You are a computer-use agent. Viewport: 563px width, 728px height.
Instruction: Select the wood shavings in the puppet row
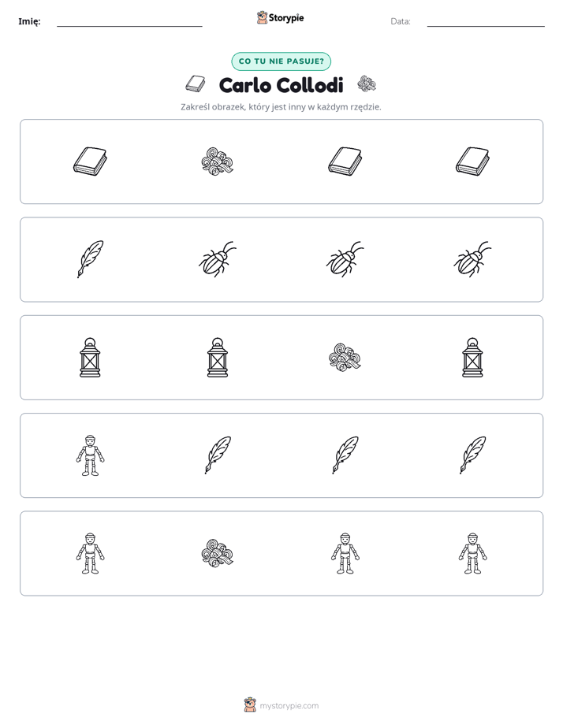click(x=218, y=553)
